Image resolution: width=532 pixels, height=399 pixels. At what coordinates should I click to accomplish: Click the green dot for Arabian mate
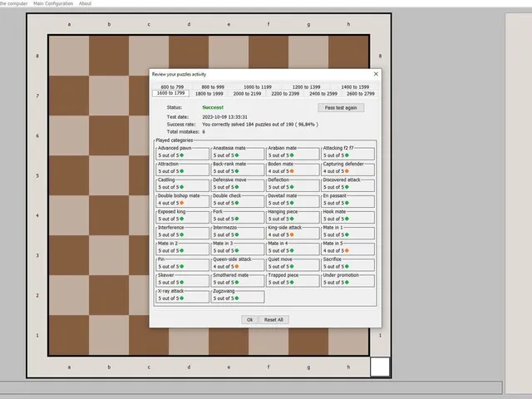pos(292,155)
